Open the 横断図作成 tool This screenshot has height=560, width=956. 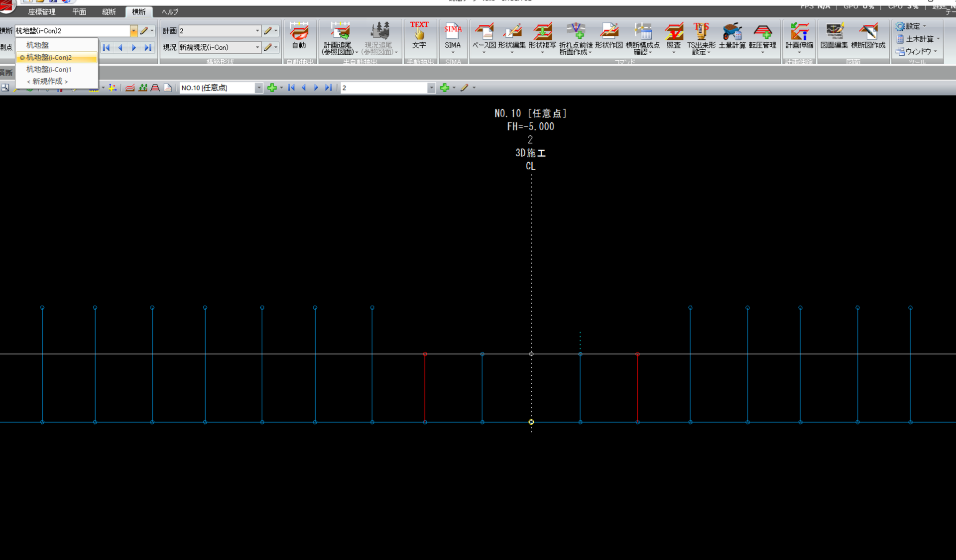[x=868, y=36]
